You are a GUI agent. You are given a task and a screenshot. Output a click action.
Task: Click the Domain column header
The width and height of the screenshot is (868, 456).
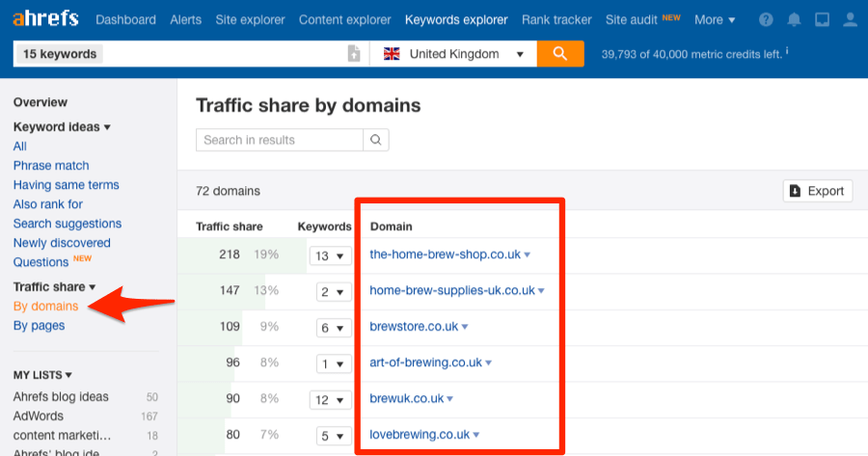point(391,227)
